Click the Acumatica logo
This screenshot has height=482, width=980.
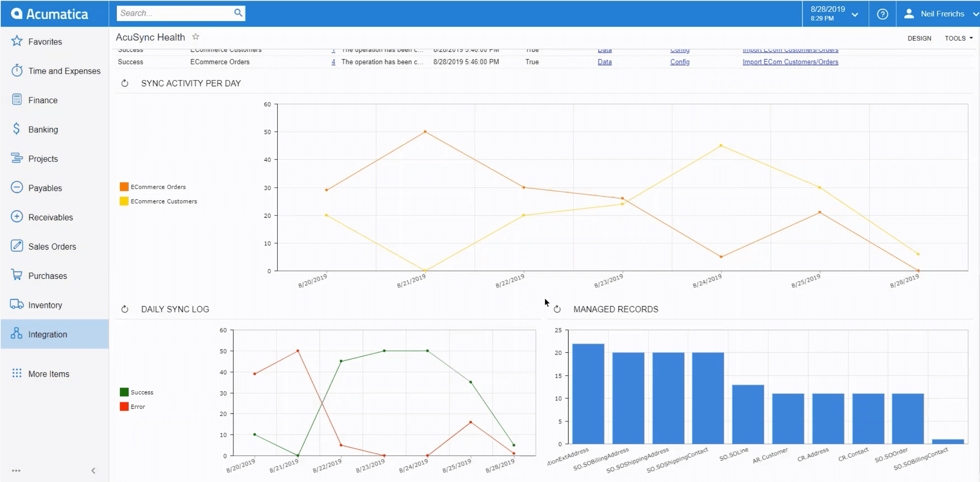pyautogui.click(x=50, y=14)
